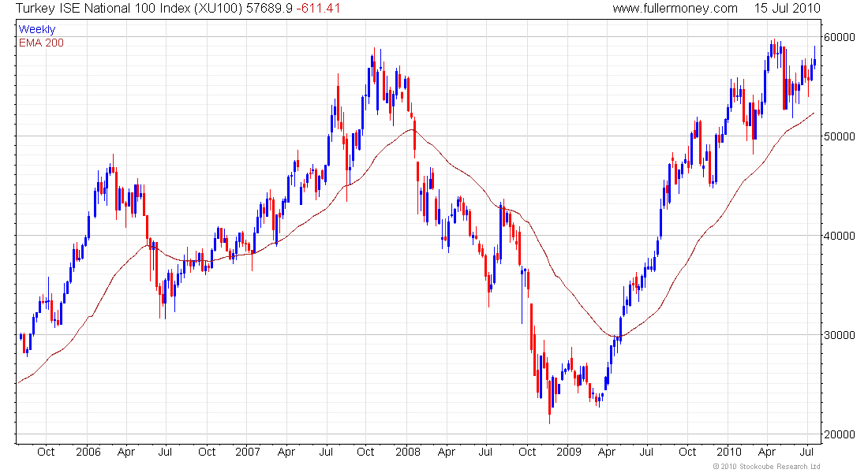
Task: Click the last 'Jul' label on time axis
Action: (x=806, y=452)
